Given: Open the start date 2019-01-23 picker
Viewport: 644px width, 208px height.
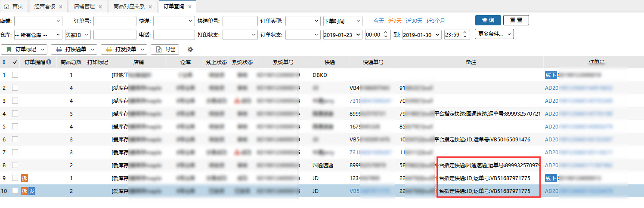Looking at the screenshot, I should (x=343, y=35).
